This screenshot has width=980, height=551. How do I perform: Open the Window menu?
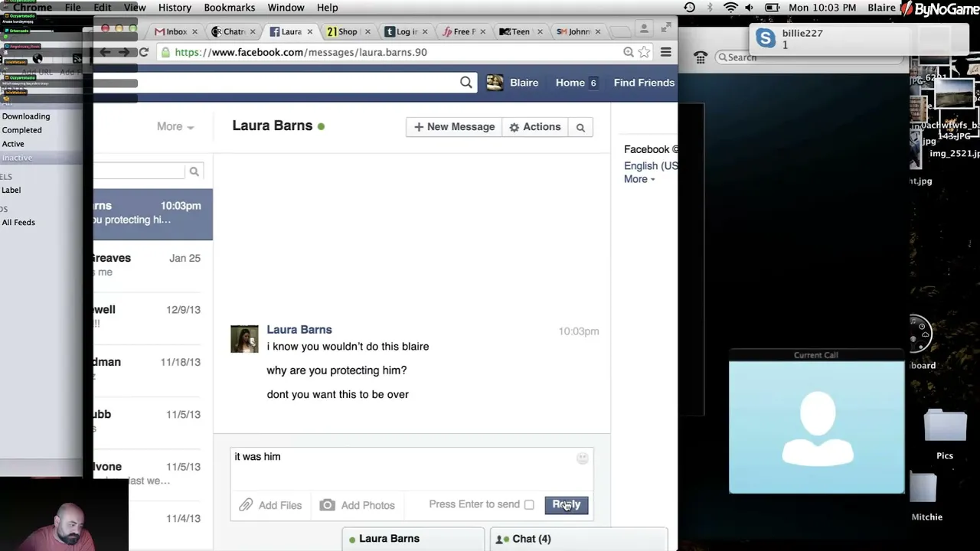tap(286, 8)
